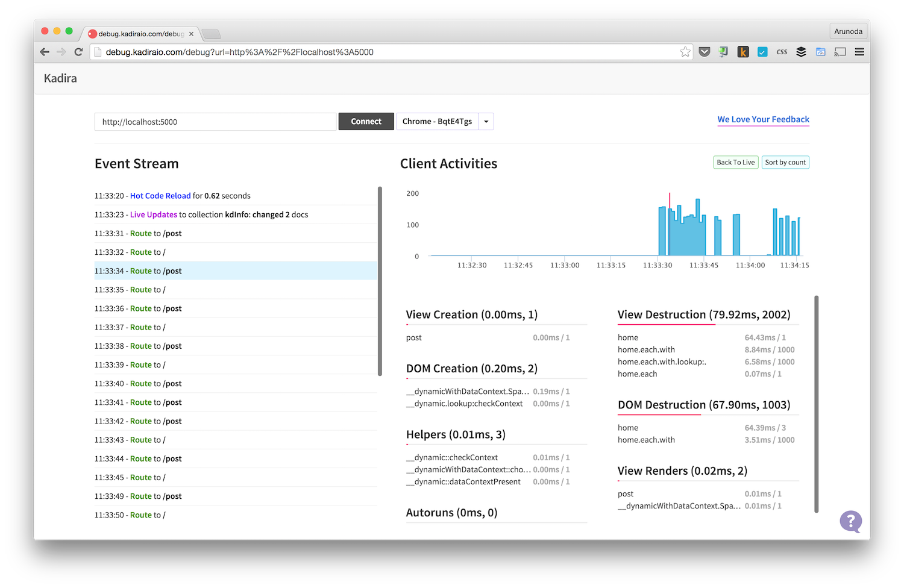Click the browser forward arrow
Screen dimensions: 904x588
coord(61,52)
